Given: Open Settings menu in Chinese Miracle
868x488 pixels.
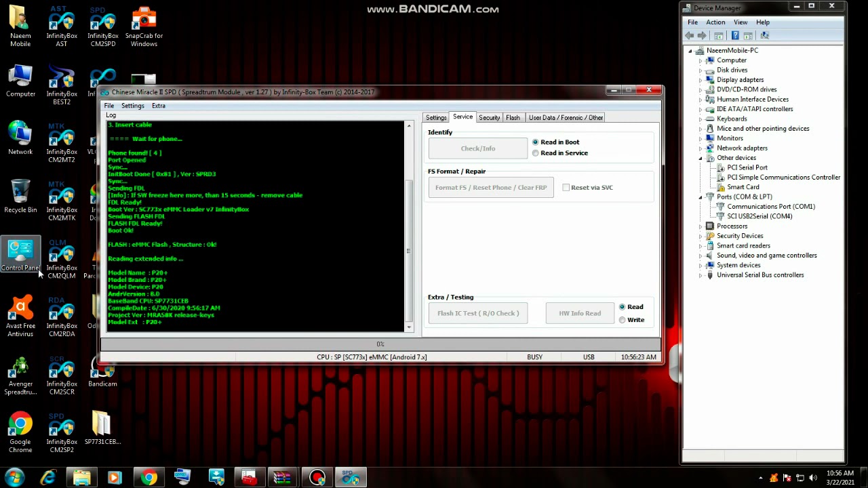Looking at the screenshot, I should point(133,106).
